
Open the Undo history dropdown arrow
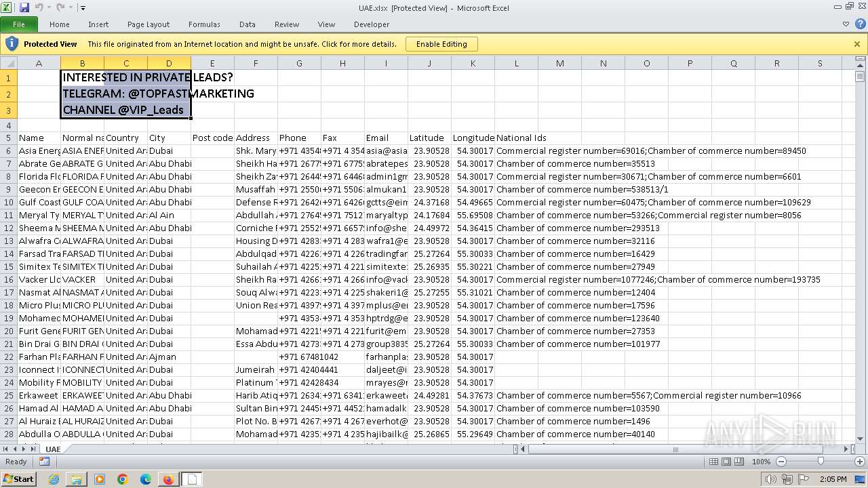[x=48, y=8]
